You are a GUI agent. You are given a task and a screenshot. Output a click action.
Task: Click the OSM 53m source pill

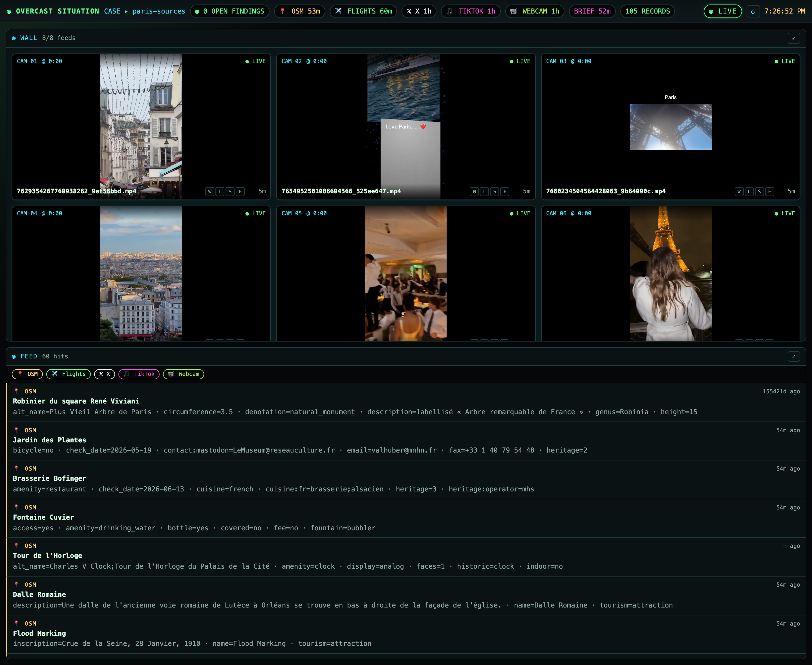coord(300,12)
